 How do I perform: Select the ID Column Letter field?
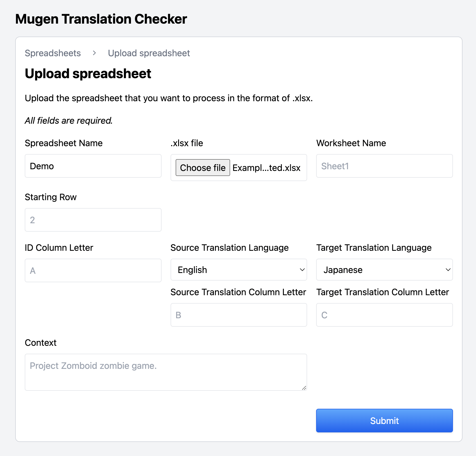[93, 270]
